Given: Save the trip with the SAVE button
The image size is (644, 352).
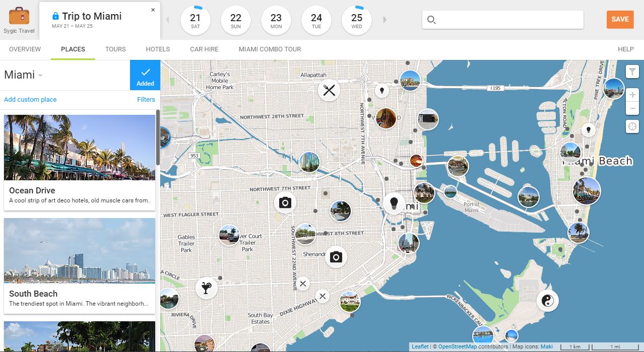Looking at the screenshot, I should [619, 20].
